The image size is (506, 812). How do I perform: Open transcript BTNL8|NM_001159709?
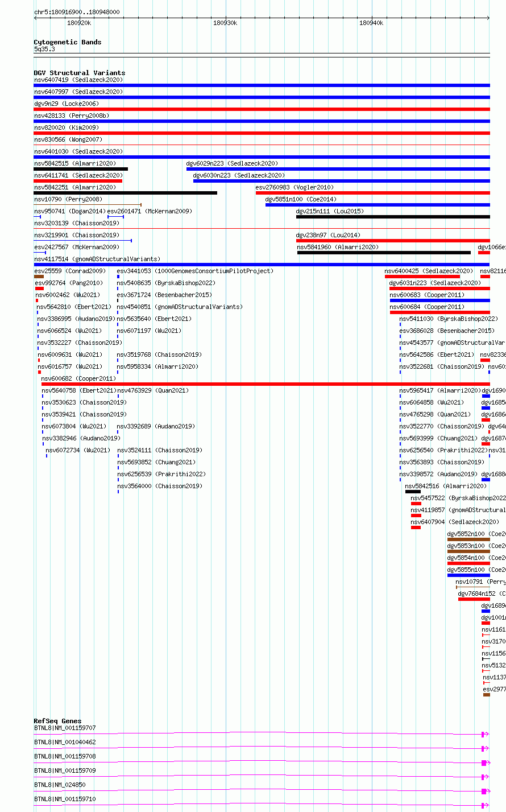(x=262, y=777)
